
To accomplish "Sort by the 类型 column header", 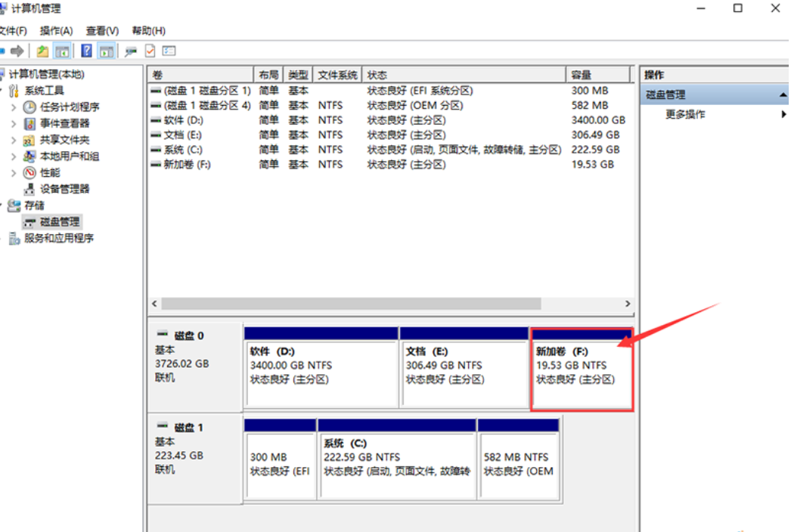I will click(298, 75).
